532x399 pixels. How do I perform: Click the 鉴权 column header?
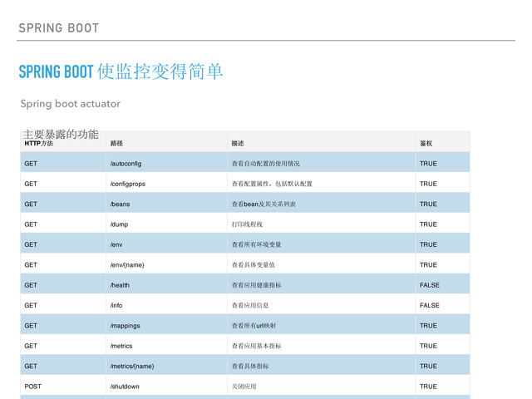click(426, 144)
